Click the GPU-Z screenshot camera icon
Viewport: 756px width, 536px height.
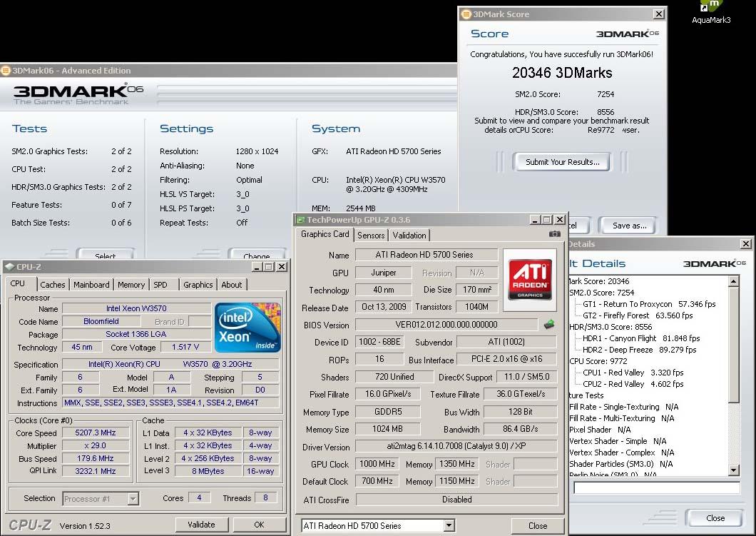[x=554, y=234]
